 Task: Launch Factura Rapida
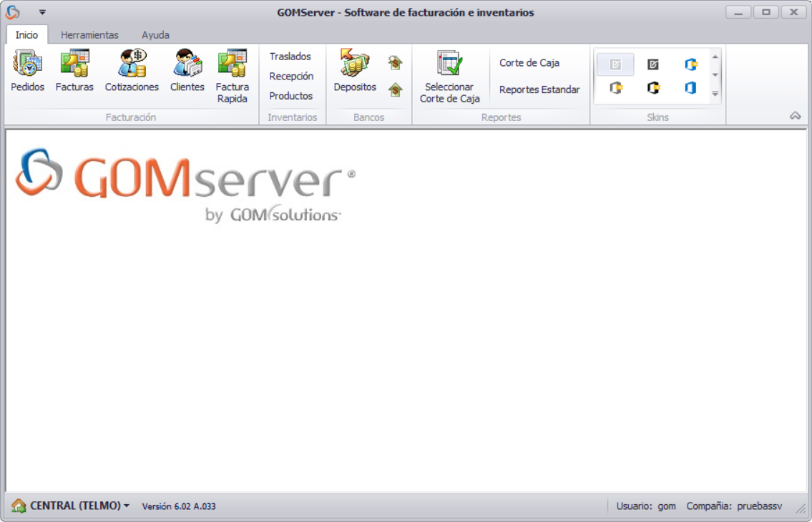click(232, 75)
